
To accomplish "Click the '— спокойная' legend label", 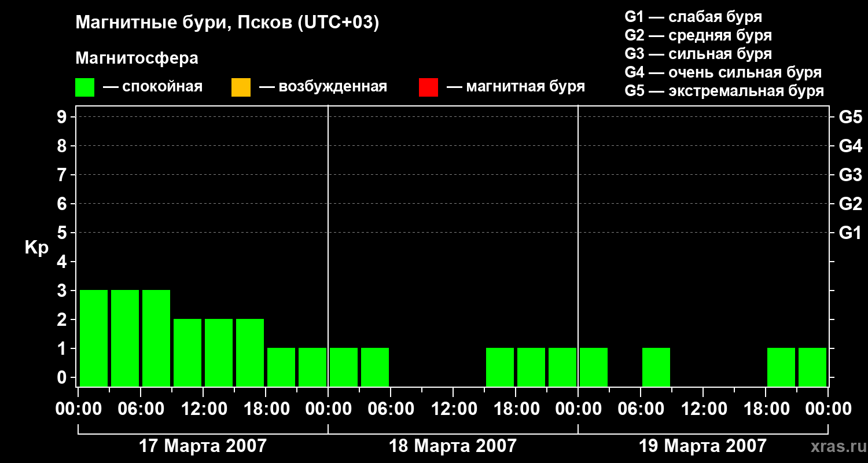I will point(153,87).
